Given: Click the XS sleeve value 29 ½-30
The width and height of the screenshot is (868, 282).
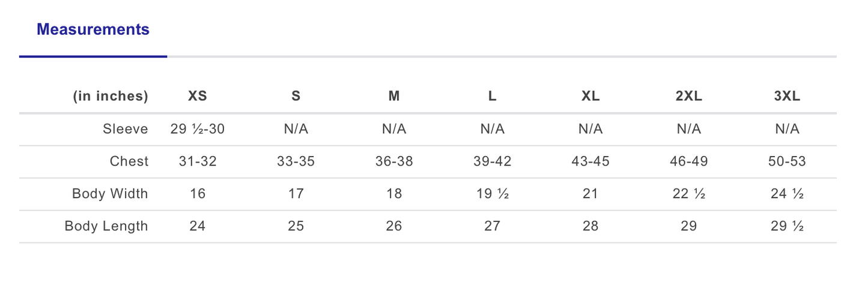Looking at the screenshot, I should tap(197, 129).
